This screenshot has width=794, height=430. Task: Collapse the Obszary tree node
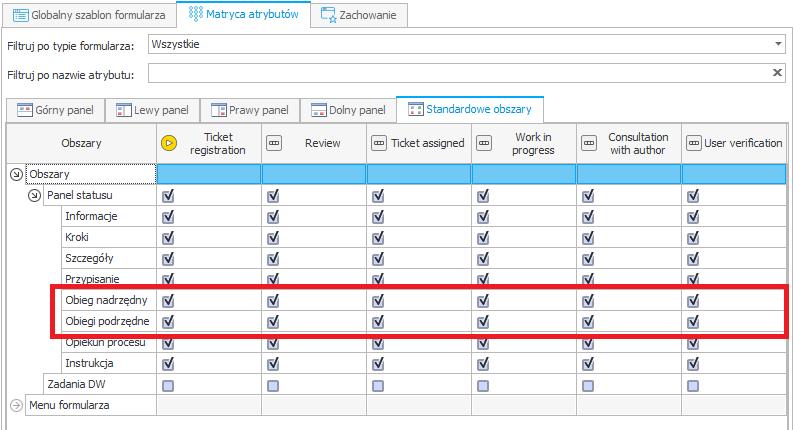(x=16, y=174)
